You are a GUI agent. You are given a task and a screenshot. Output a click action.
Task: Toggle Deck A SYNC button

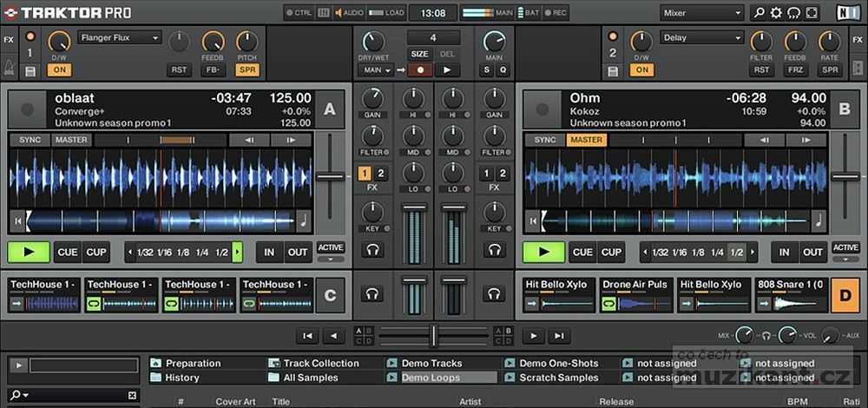pos(30,140)
